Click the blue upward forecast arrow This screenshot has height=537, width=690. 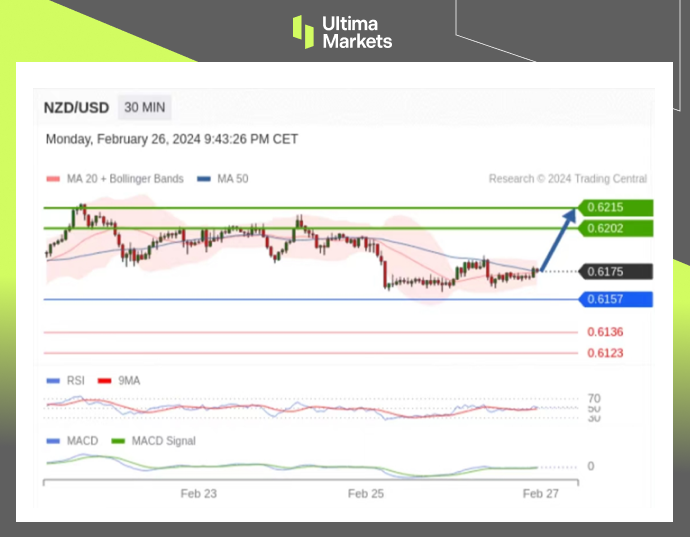(559, 238)
